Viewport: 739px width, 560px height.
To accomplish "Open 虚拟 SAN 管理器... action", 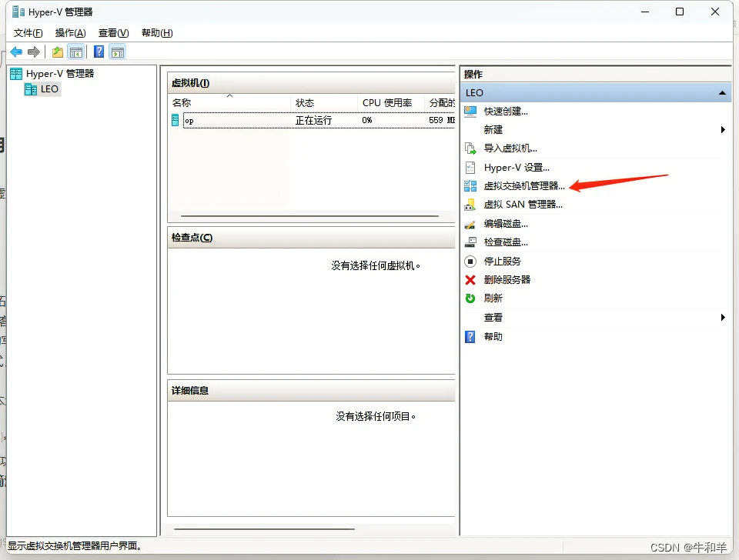I will click(x=523, y=205).
